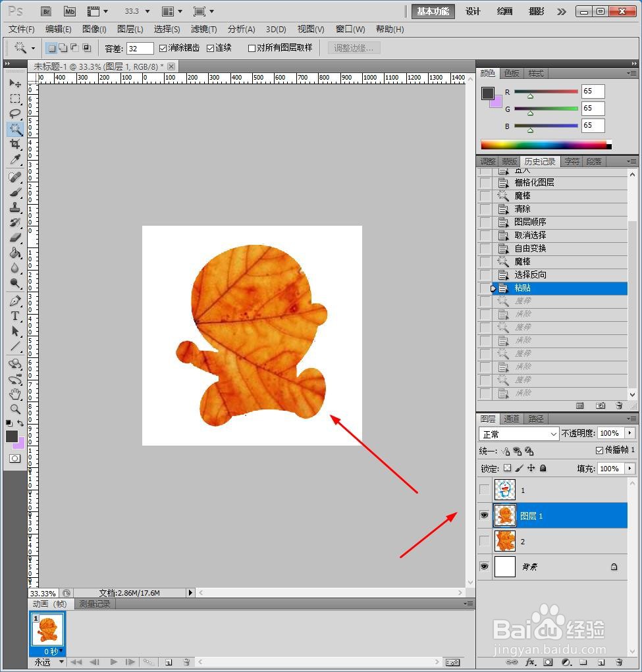
Task: Show layer 1 with Doraemon thumbnail
Action: coord(484,490)
